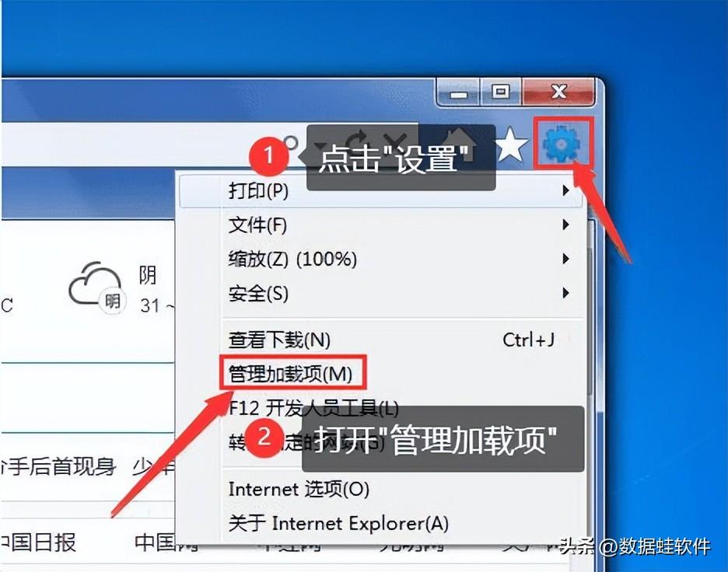Expand the 安全(S) submenu arrow
Image resolution: width=728 pixels, height=572 pixels.
click(x=565, y=293)
